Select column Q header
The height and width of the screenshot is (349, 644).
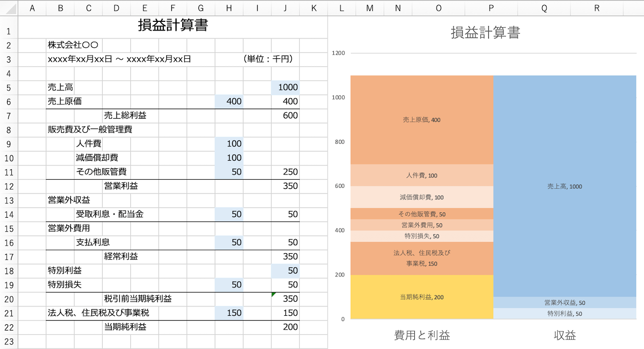(544, 8)
